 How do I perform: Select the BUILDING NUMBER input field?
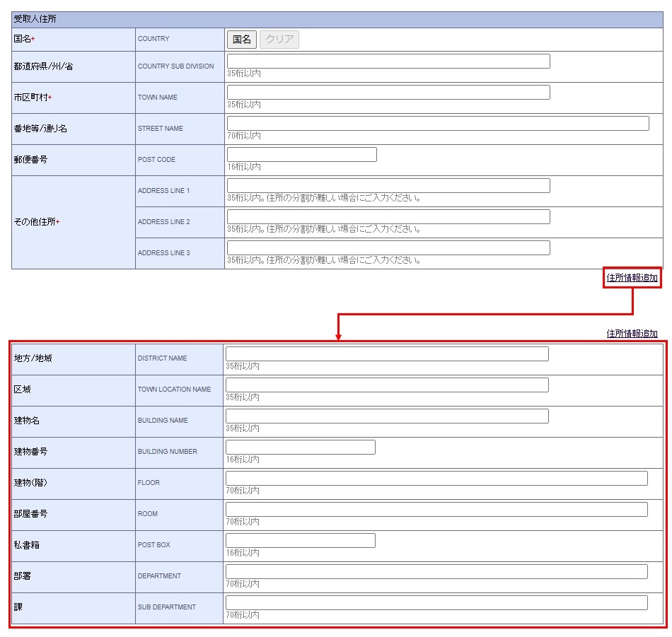pyautogui.click(x=300, y=448)
